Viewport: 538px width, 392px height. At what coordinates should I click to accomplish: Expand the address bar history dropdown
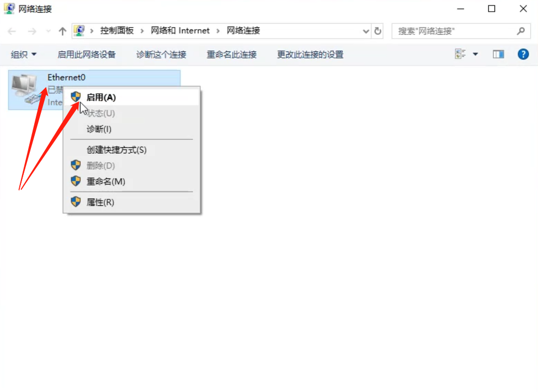pos(366,31)
